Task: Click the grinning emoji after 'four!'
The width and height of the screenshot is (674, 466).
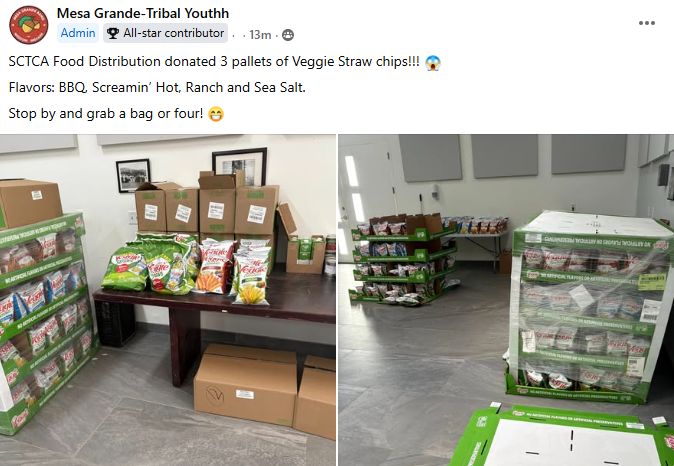Action: [216, 114]
